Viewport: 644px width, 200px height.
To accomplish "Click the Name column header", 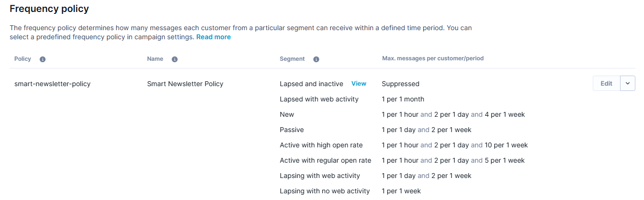I will [155, 59].
